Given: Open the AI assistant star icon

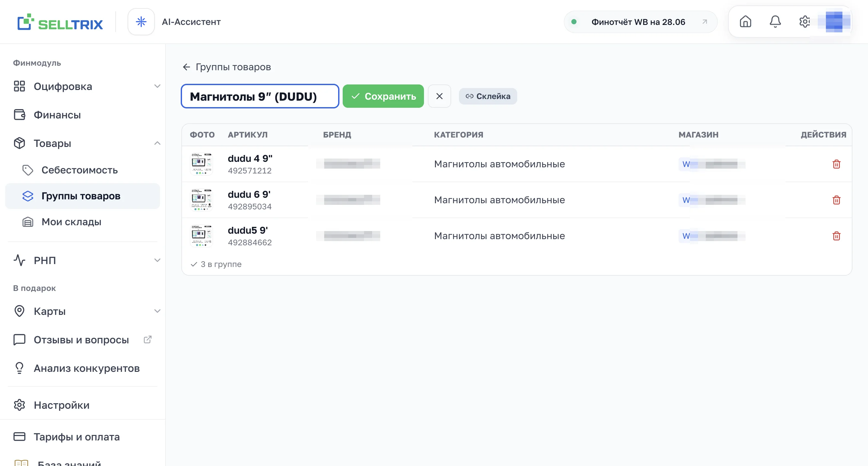Looking at the screenshot, I should tap(141, 22).
